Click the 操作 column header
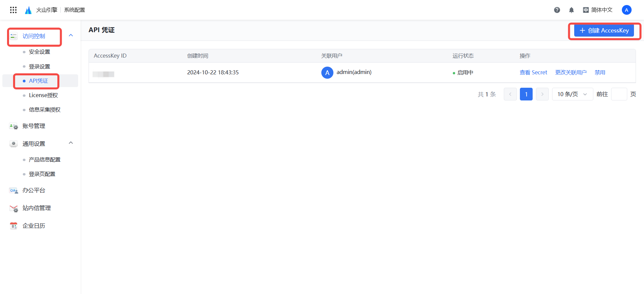 click(x=525, y=56)
